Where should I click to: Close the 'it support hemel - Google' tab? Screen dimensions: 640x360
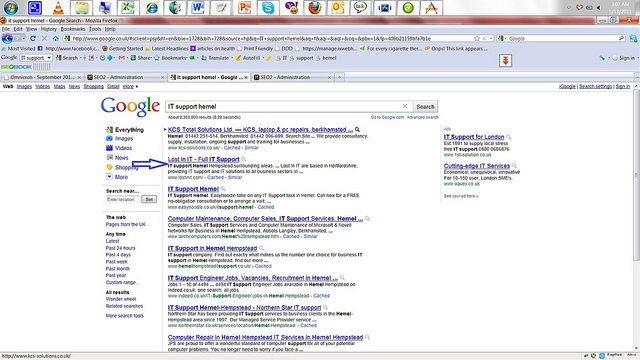246,77
